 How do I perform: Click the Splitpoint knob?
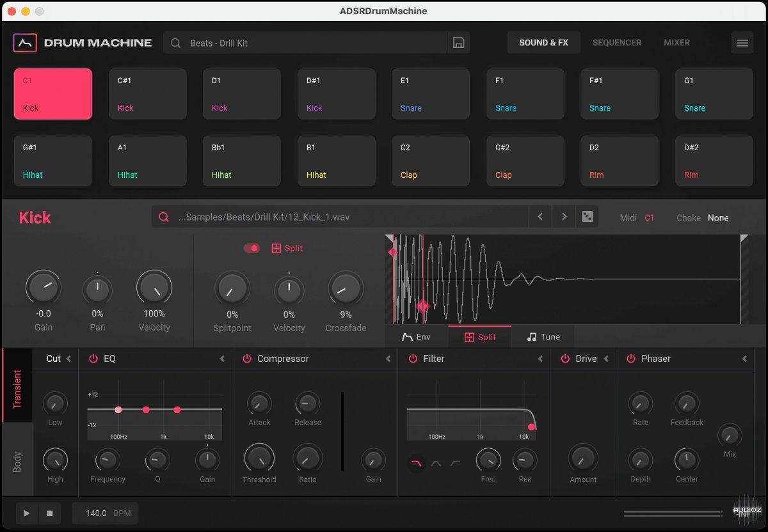(x=232, y=288)
